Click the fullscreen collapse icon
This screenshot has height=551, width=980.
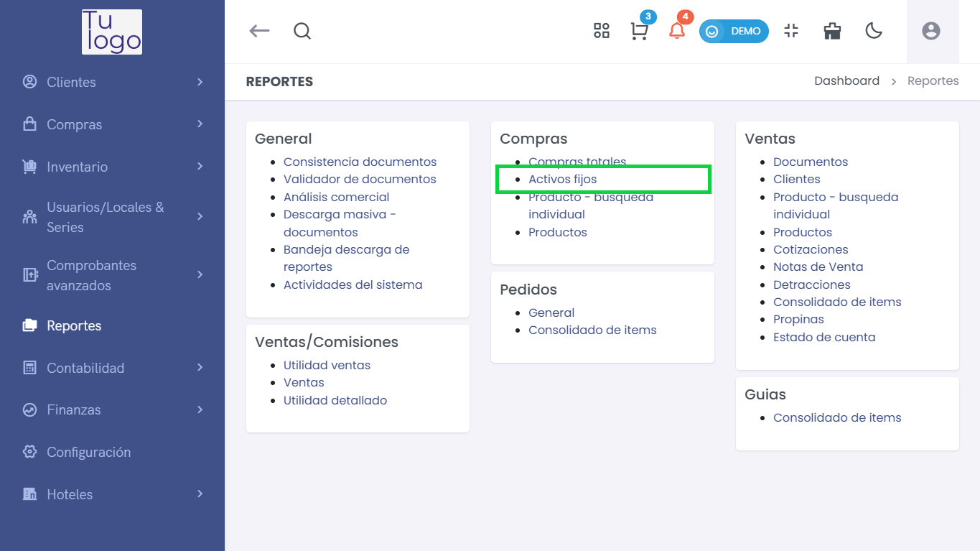click(x=791, y=31)
